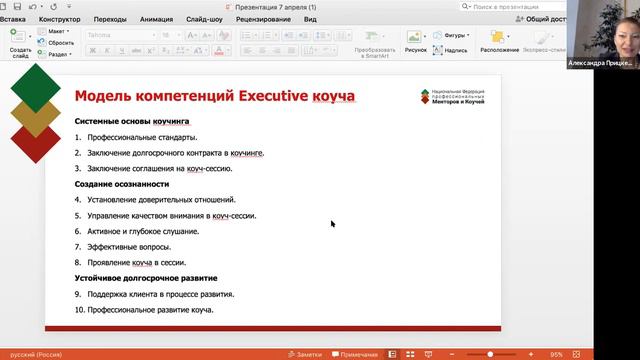Screen dimensions: 640x360
Task: Open the Макет layout dropdown
Action: (x=54, y=31)
